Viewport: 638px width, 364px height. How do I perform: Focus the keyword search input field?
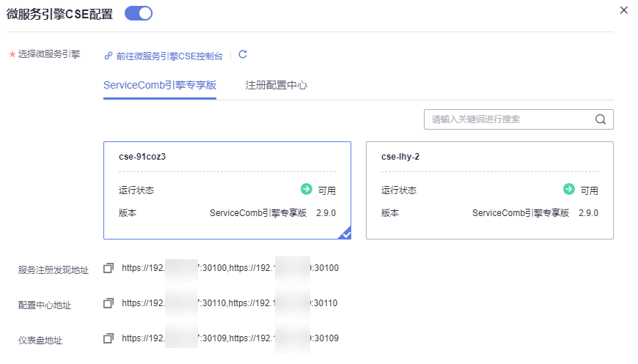(508, 119)
